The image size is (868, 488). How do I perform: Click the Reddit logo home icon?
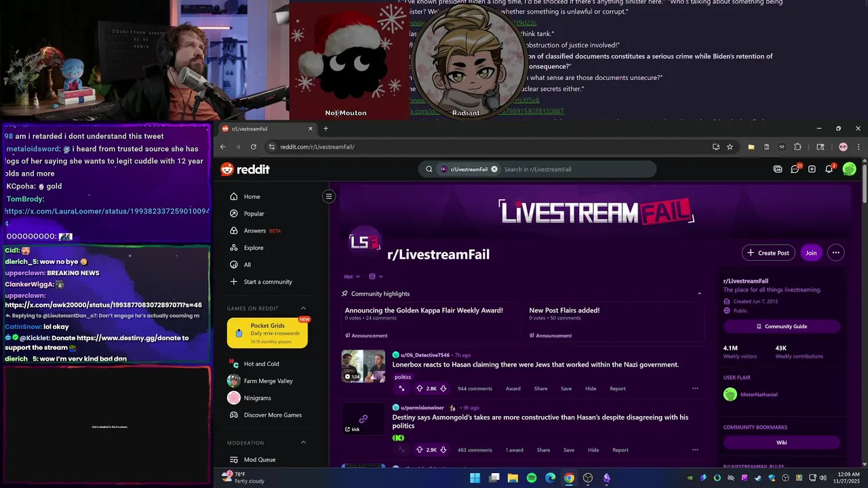coord(245,169)
